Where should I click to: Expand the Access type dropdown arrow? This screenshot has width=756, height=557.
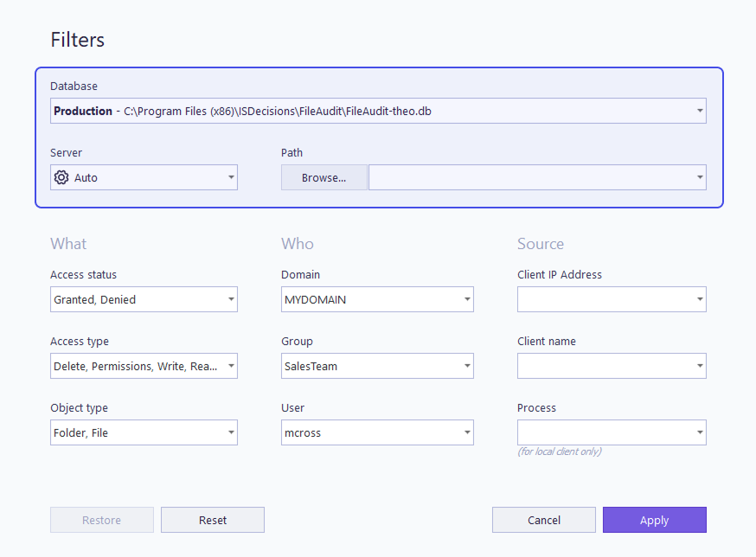point(231,366)
